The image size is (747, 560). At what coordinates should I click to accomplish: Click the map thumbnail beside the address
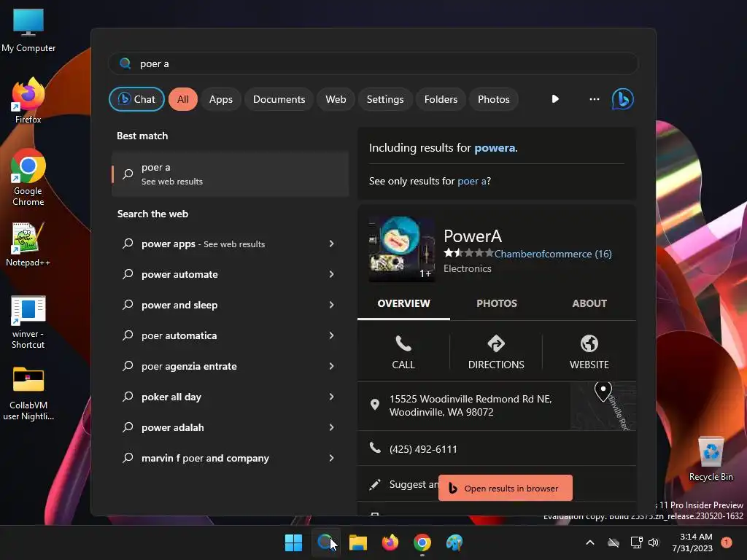[603, 405]
